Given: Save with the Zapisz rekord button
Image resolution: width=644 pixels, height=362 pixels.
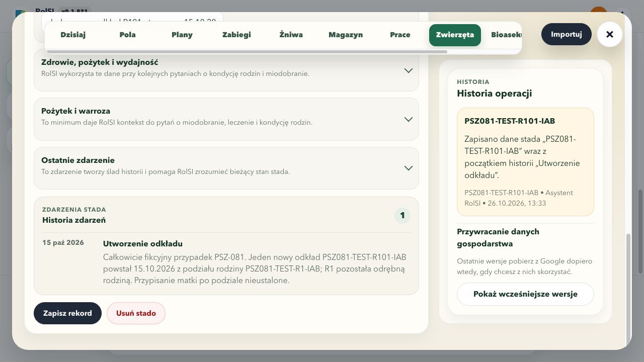Looking at the screenshot, I should 67,313.
